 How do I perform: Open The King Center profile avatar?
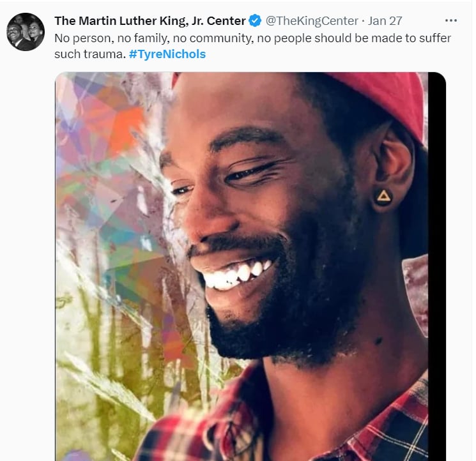click(26, 31)
